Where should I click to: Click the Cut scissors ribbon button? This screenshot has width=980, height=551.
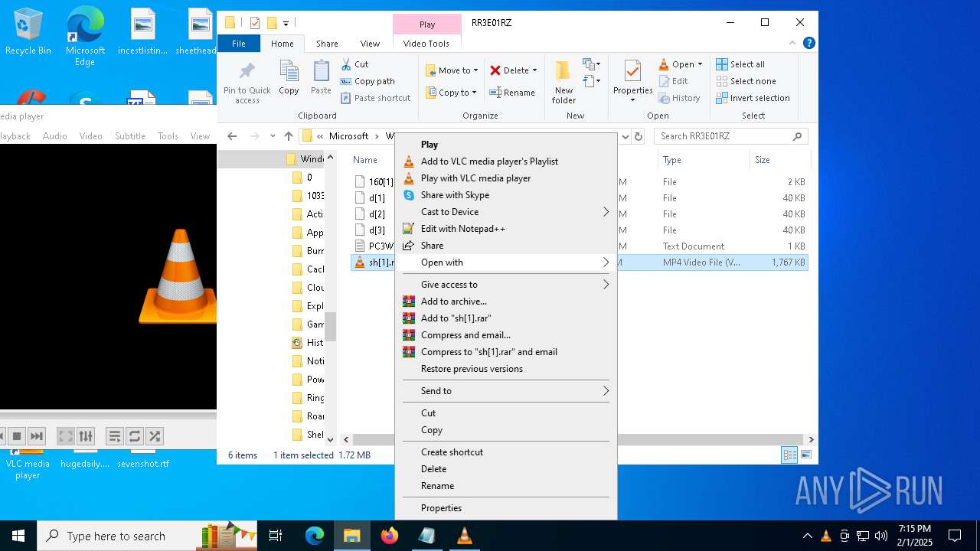point(355,64)
